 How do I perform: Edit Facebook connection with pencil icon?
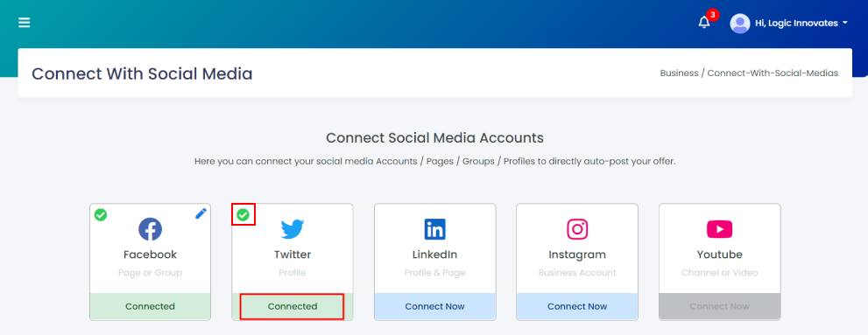click(201, 213)
